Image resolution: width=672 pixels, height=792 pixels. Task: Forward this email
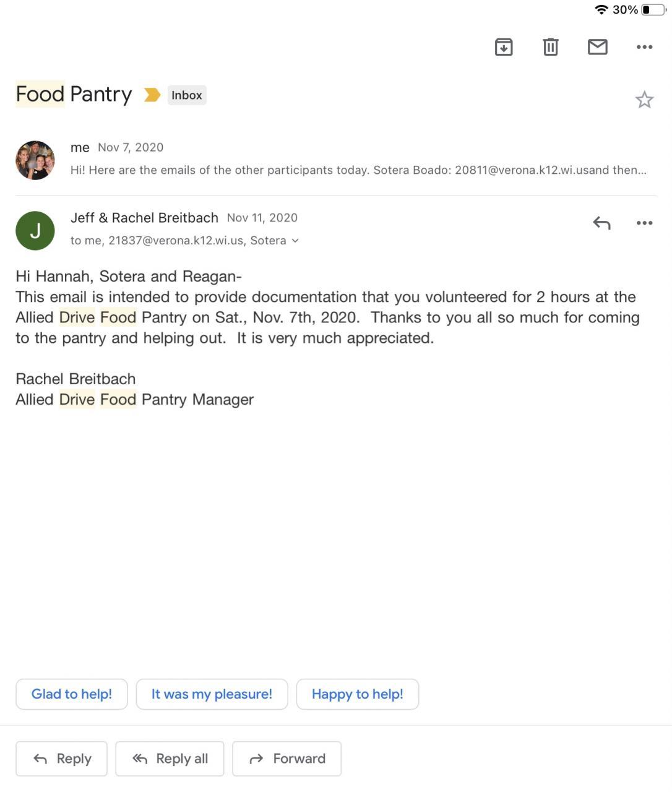(x=286, y=759)
